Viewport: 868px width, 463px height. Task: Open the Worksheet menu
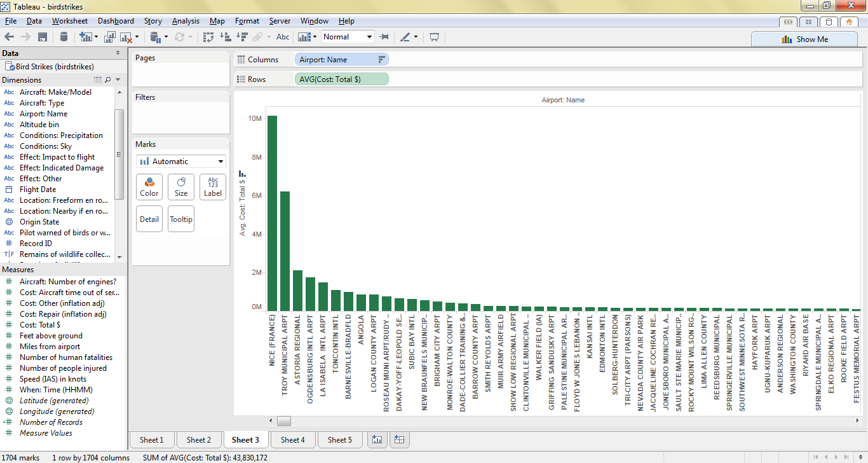70,21
